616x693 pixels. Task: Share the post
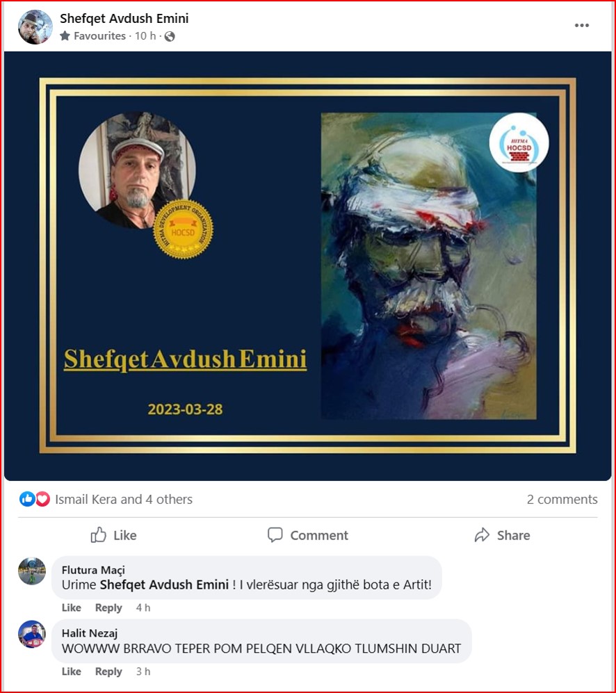pyautogui.click(x=502, y=535)
